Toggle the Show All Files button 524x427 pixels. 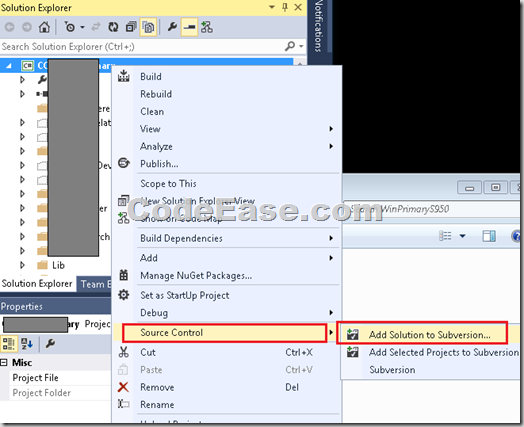coord(148,27)
